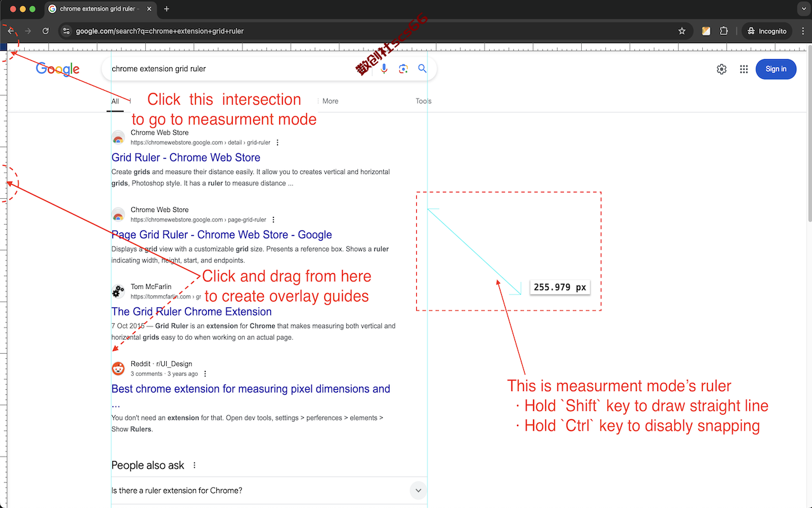
Task: Open "Grid Ruler - Chrome Web Store" result
Action: 186,157
